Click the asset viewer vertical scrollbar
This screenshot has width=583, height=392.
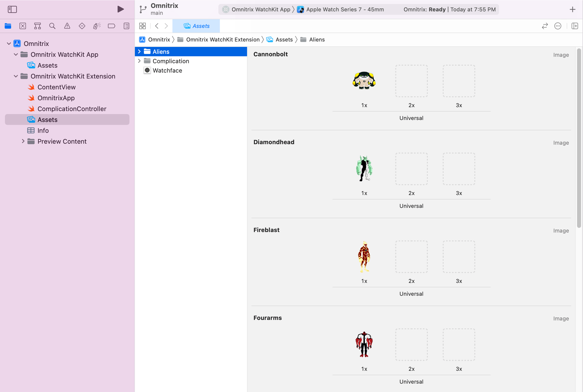tap(579, 138)
